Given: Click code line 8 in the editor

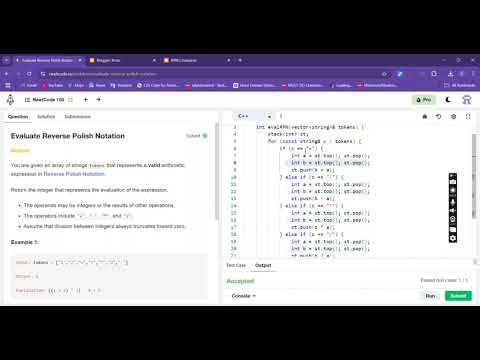Looking at the screenshot, I should 330,163.
